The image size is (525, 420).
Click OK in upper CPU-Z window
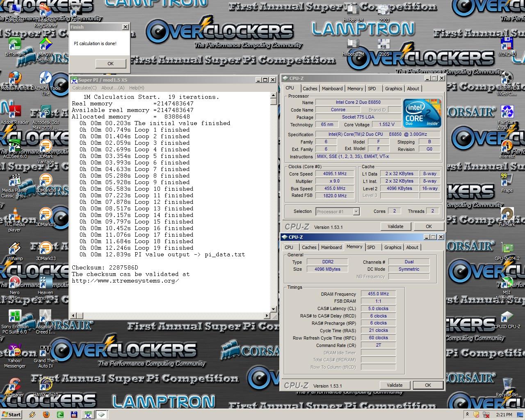pos(429,226)
